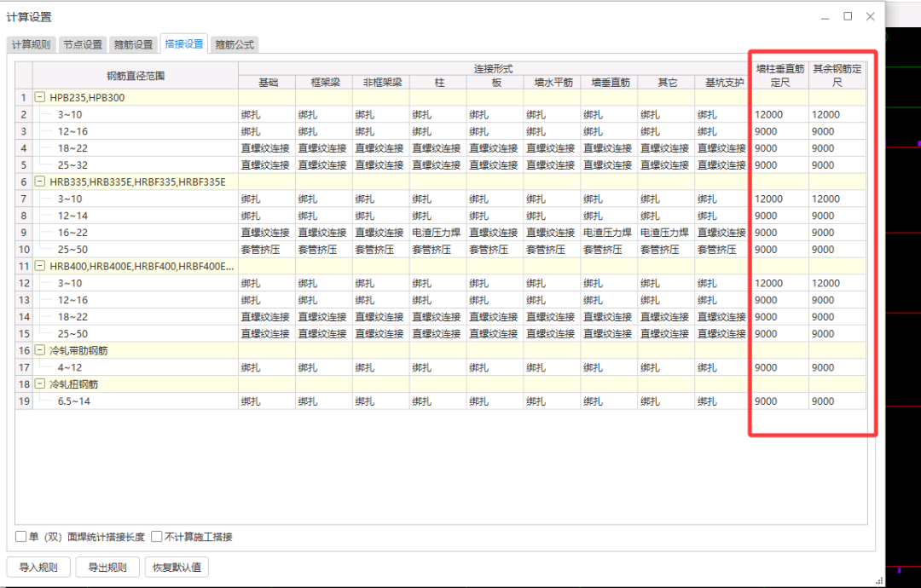Click the 恢复默认值 button
This screenshot has width=921, height=588.
(x=177, y=568)
